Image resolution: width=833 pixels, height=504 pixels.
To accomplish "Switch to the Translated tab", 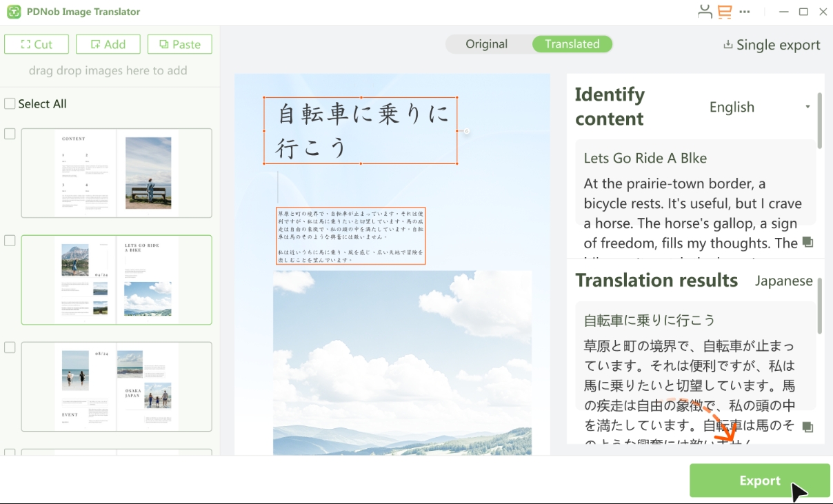I will pyautogui.click(x=572, y=43).
